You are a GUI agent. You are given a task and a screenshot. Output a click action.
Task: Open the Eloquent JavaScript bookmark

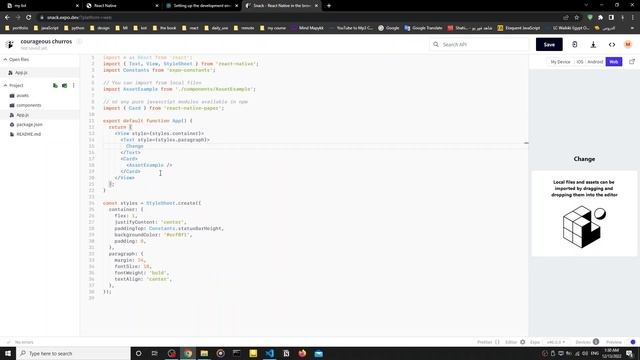coord(519,28)
